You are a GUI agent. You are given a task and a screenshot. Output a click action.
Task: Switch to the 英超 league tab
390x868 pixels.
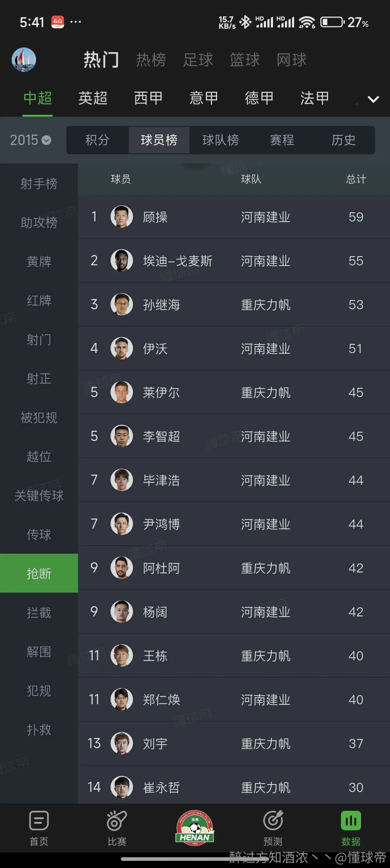[93, 99]
